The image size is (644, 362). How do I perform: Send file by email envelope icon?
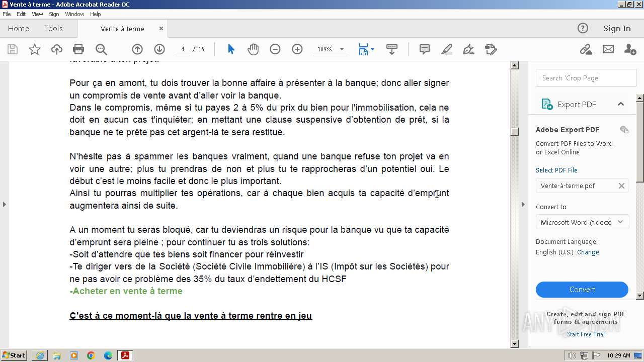click(x=608, y=49)
